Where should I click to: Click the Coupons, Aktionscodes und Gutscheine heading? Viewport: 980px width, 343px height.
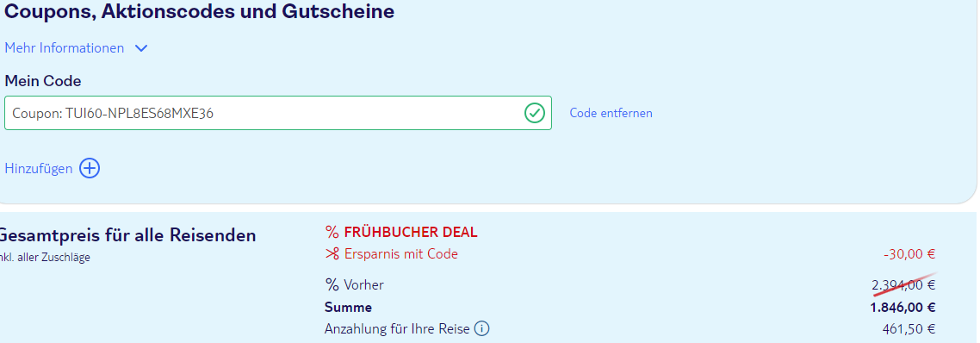pyautogui.click(x=200, y=11)
